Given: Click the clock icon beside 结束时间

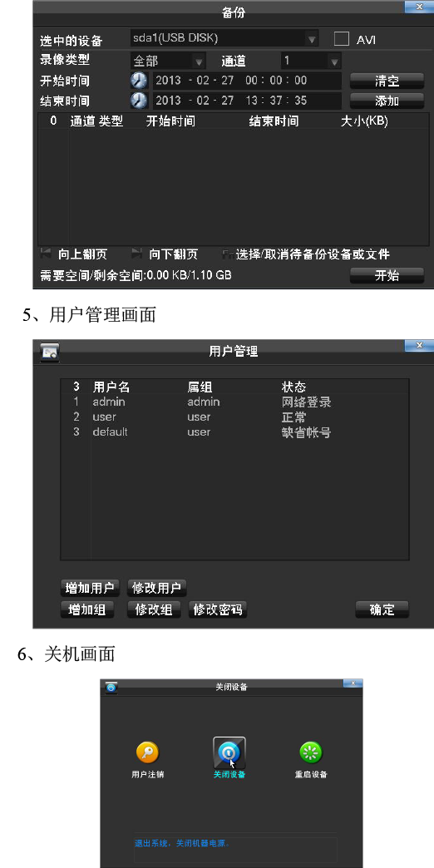Looking at the screenshot, I should (139, 101).
